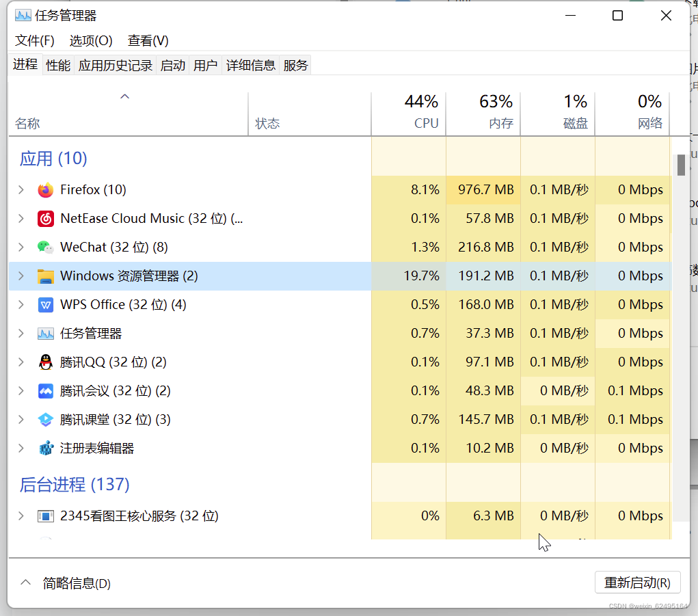Switch to the 启动 tab
Screen dimensions: 698x616
(x=173, y=66)
